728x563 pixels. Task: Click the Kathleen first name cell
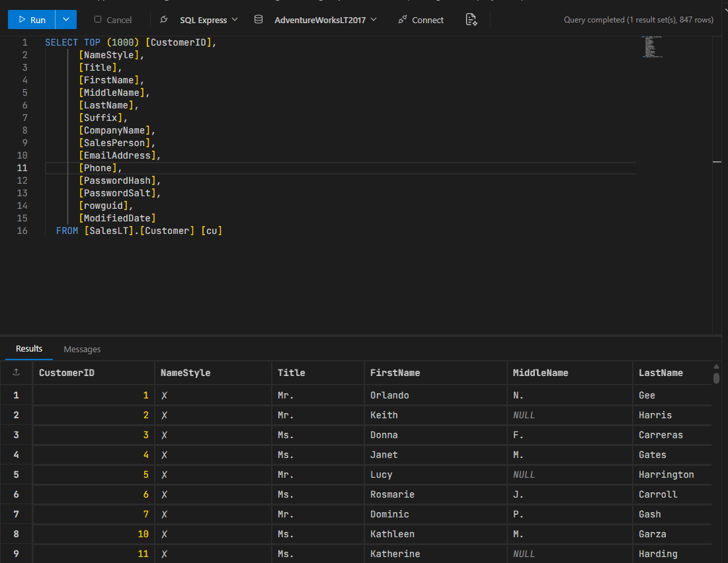tap(436, 534)
